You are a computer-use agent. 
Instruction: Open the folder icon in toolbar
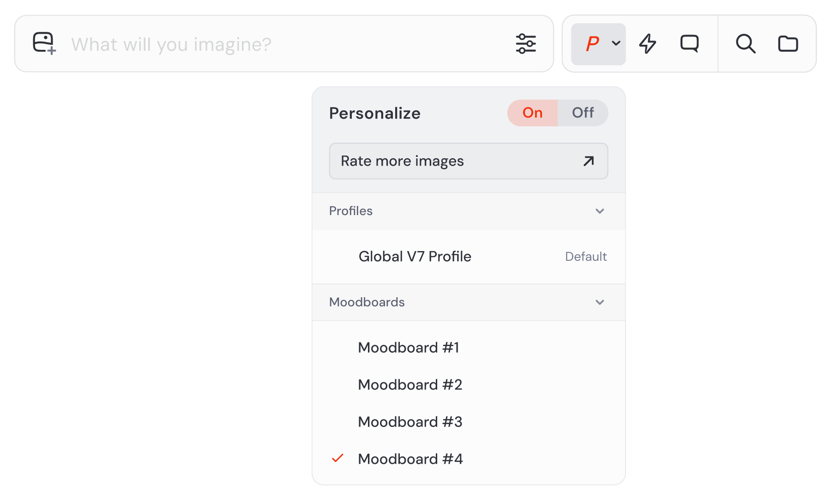click(788, 44)
